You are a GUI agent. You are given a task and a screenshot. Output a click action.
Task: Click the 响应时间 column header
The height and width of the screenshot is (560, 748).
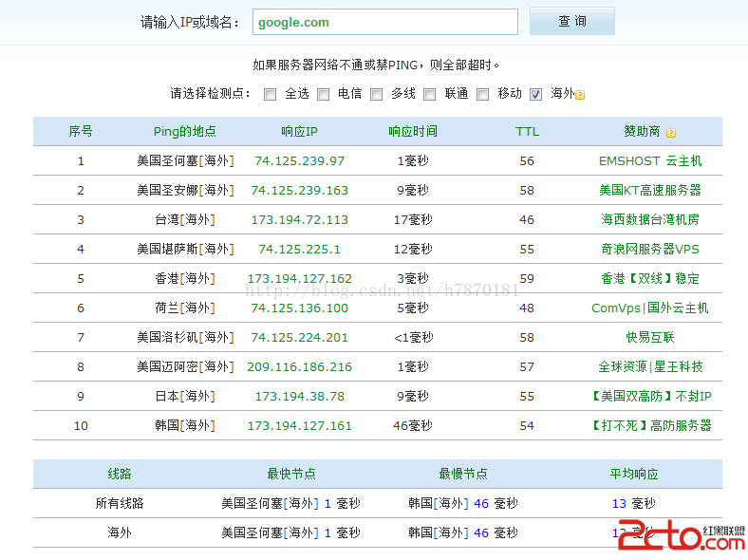(413, 131)
